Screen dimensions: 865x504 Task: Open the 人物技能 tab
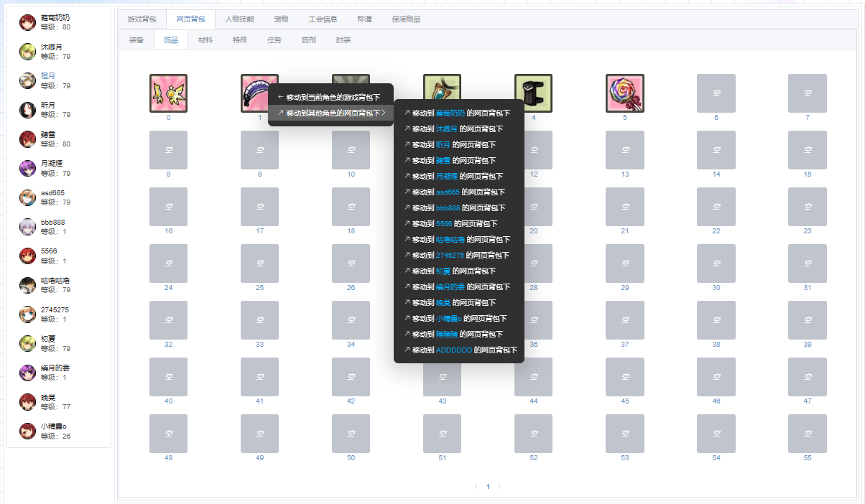pos(239,19)
